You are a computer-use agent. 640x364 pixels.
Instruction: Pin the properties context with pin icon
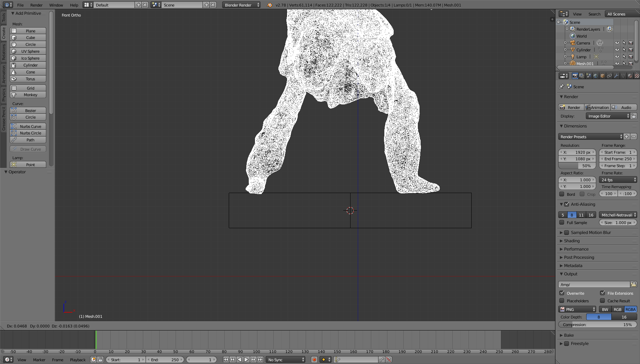point(562,87)
